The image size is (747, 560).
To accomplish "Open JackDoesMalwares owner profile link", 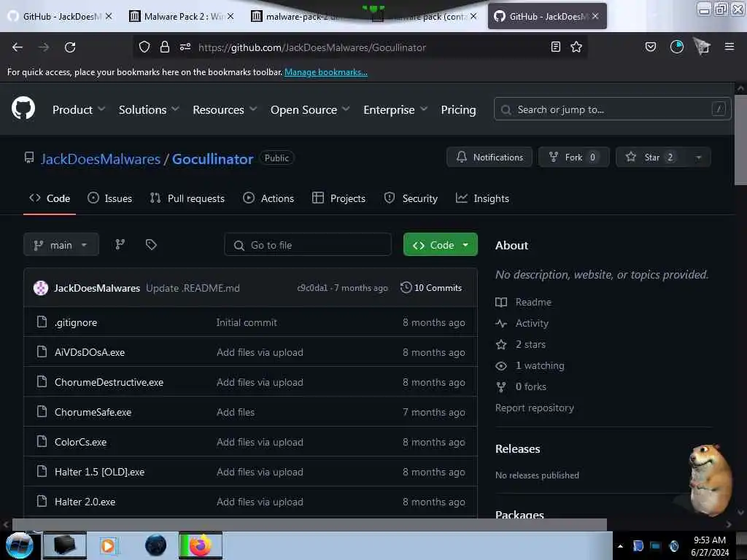I will point(101,158).
